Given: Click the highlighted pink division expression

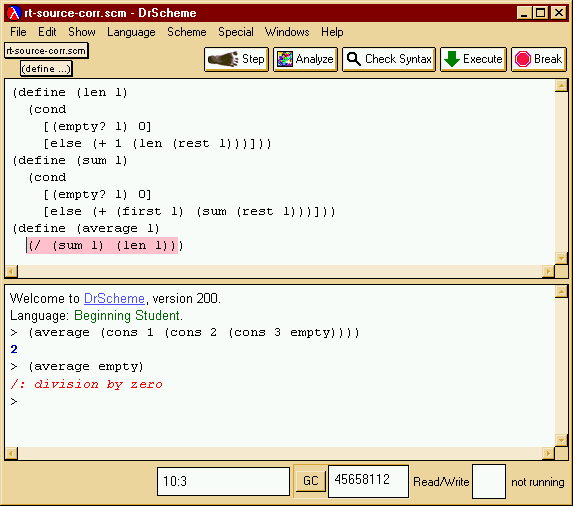Looking at the screenshot, I should (102, 245).
